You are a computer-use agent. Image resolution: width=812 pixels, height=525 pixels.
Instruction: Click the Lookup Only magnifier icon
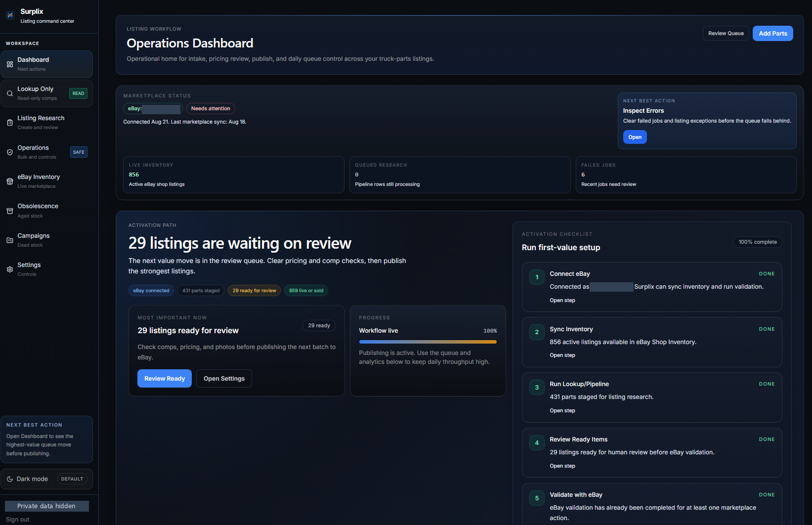click(x=10, y=93)
